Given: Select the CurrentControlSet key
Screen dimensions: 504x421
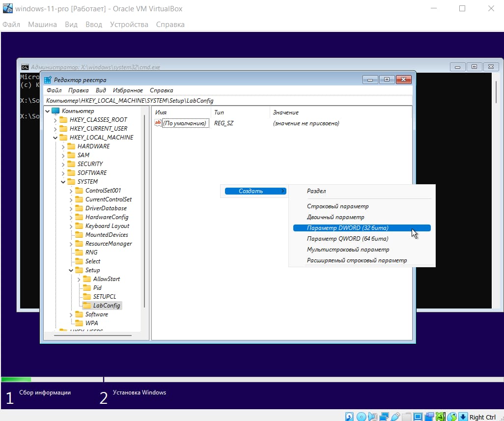Looking at the screenshot, I should (109, 199).
